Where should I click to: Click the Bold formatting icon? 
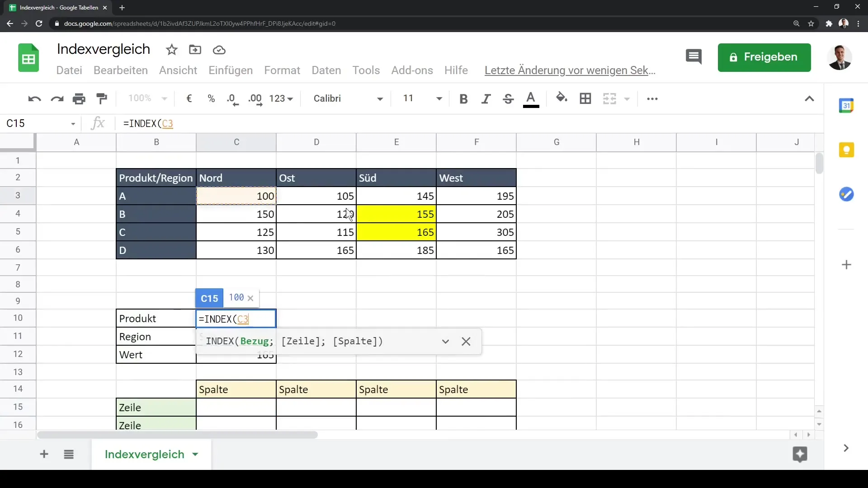pos(464,99)
